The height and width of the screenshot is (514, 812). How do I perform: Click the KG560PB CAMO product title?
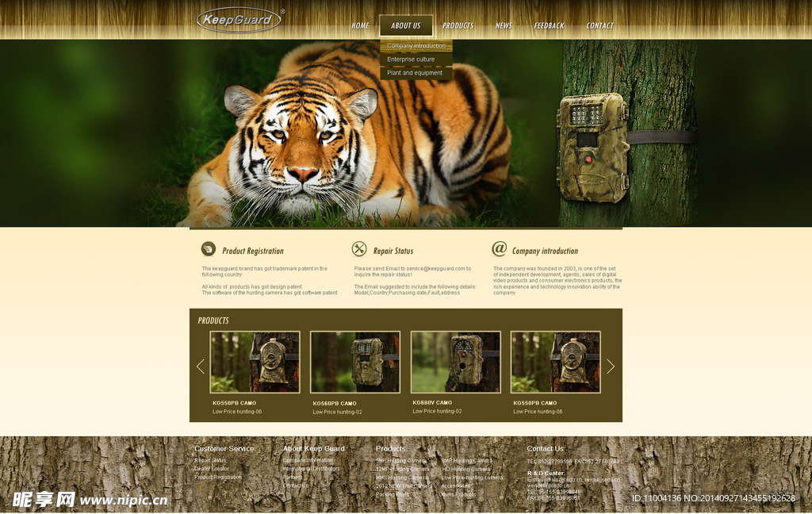click(335, 403)
